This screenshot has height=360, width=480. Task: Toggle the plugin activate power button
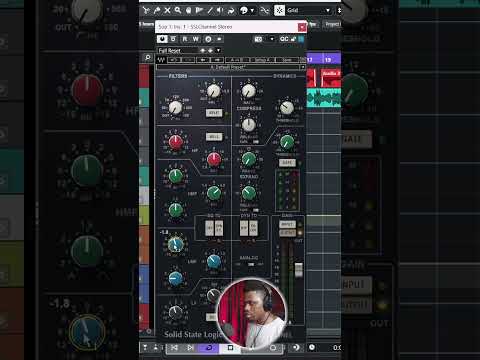click(x=162, y=39)
